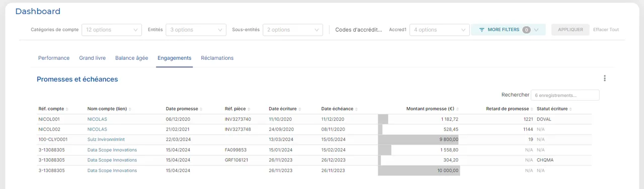
Task: Click the filter icon in More Filters
Action: point(481,30)
